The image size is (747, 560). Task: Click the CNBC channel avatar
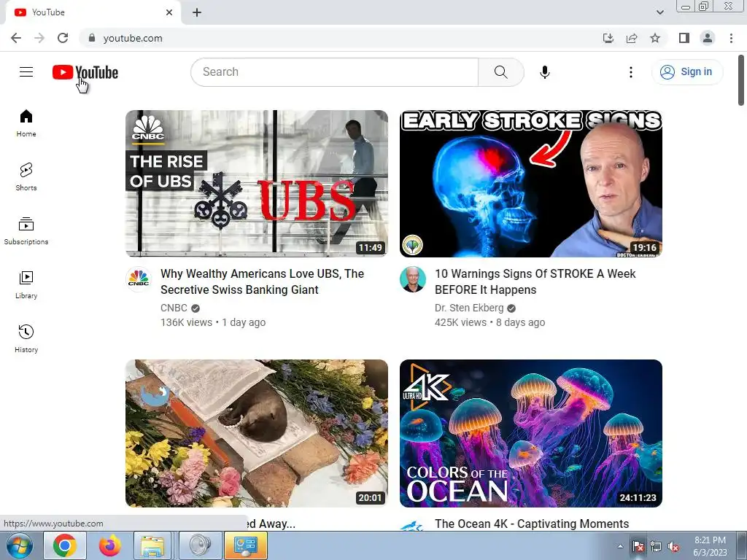[x=139, y=279]
